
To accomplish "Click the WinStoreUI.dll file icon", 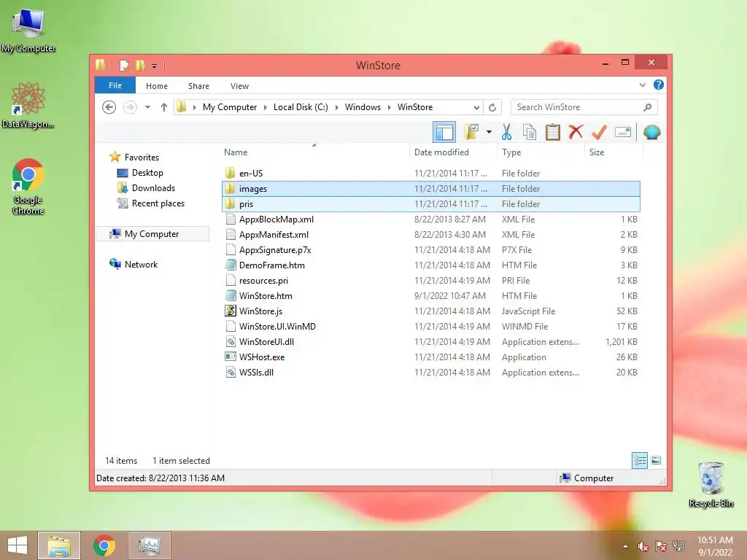I will point(231,341).
